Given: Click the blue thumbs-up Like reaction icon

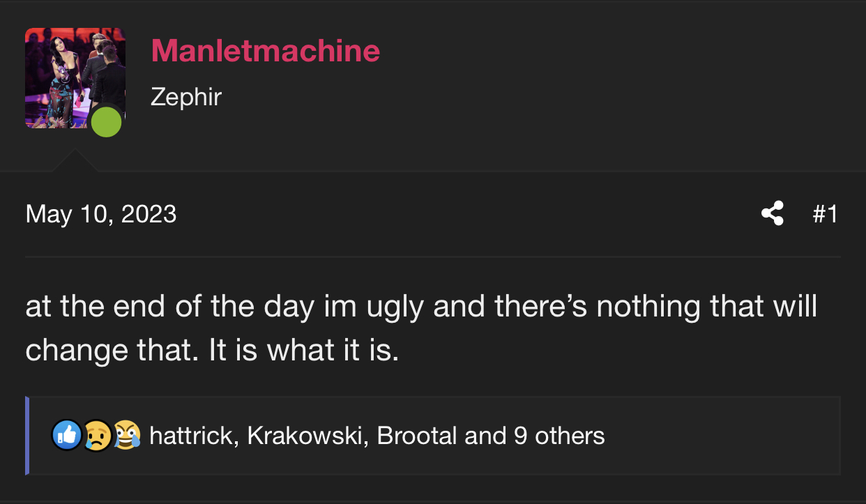Looking at the screenshot, I should (x=67, y=436).
